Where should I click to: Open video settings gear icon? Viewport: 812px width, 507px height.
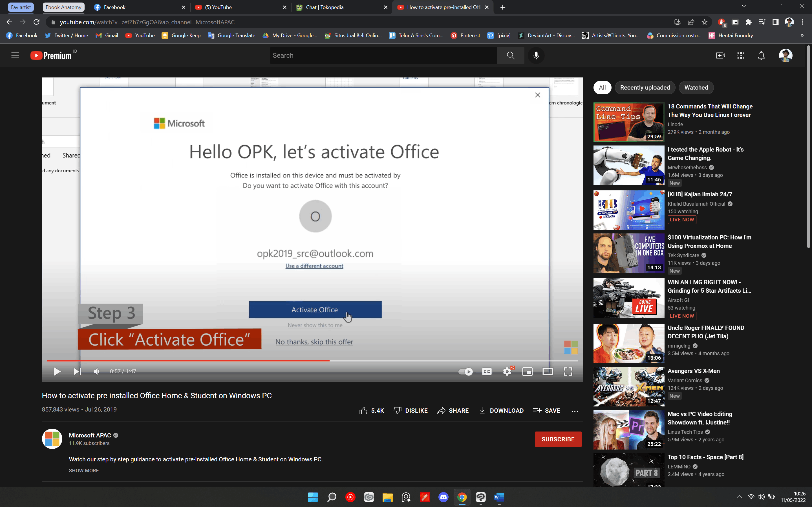pos(507,371)
